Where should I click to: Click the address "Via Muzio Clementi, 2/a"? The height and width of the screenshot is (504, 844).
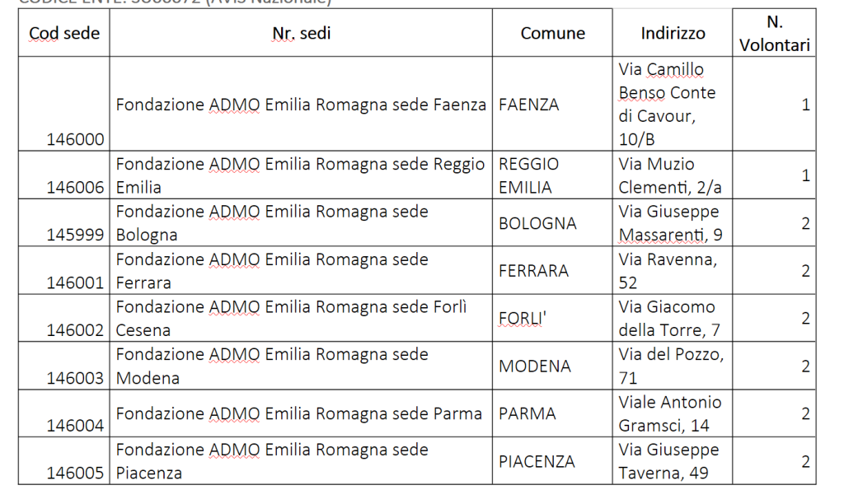point(668,175)
